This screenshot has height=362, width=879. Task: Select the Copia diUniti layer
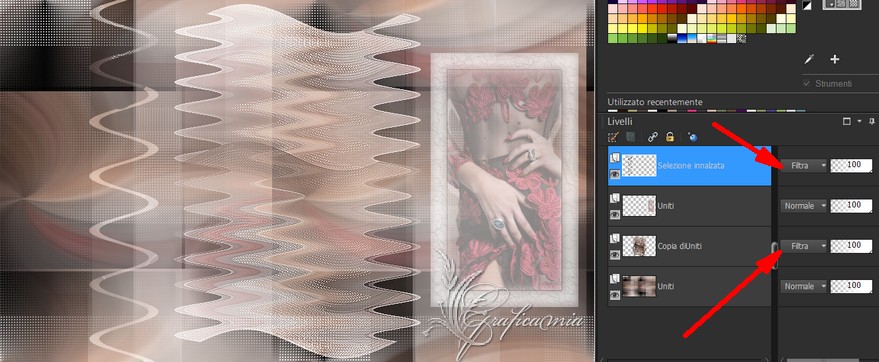690,246
